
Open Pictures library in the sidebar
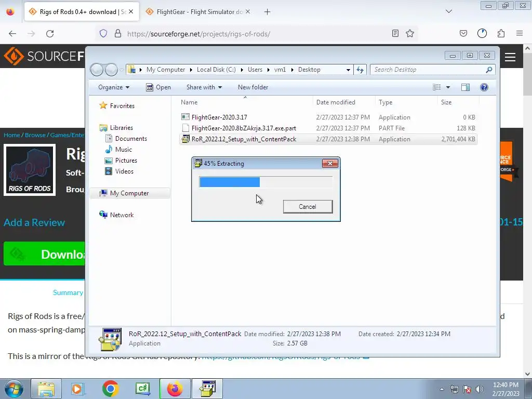[121, 161]
